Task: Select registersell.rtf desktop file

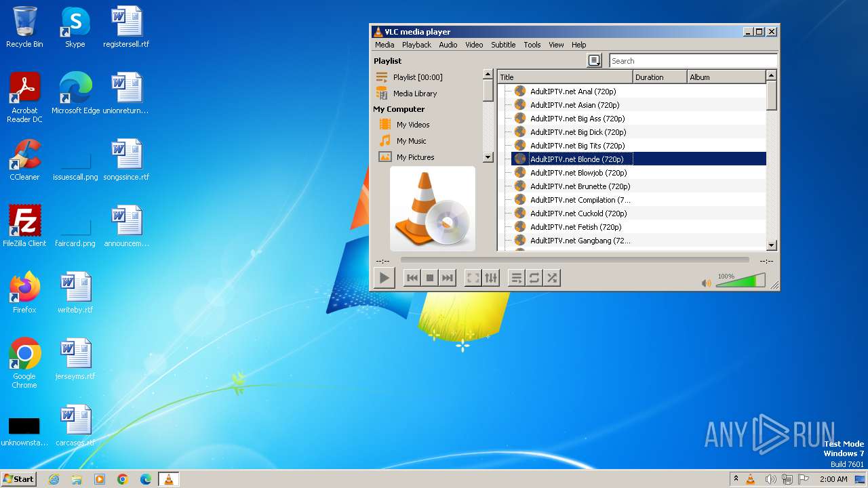Action: coord(126,27)
